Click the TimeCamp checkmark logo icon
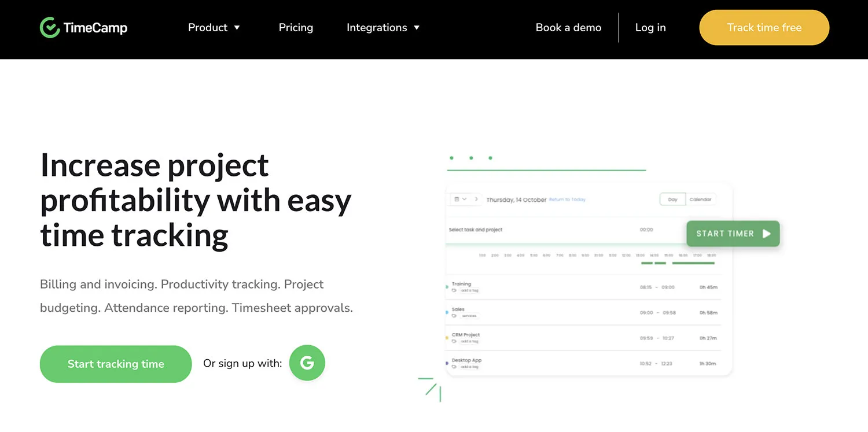The height and width of the screenshot is (432, 868). [x=50, y=27]
